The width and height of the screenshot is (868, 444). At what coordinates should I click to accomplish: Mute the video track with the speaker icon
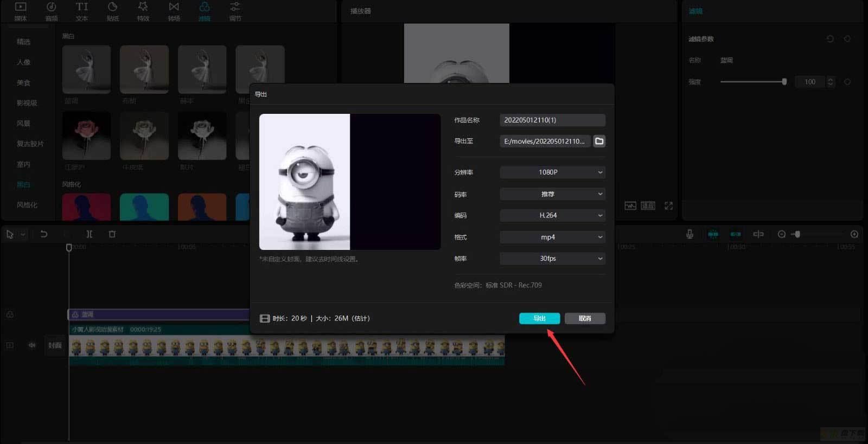click(x=32, y=345)
